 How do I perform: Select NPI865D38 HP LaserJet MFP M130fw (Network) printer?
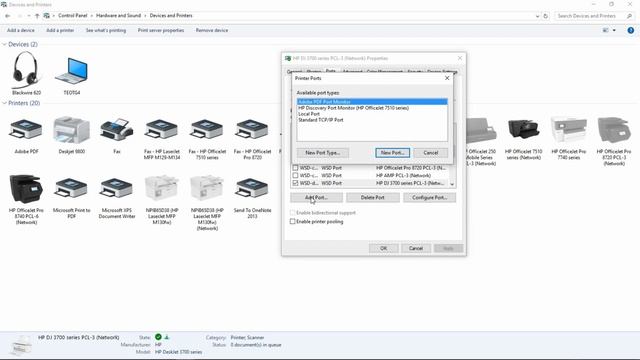[207, 203]
